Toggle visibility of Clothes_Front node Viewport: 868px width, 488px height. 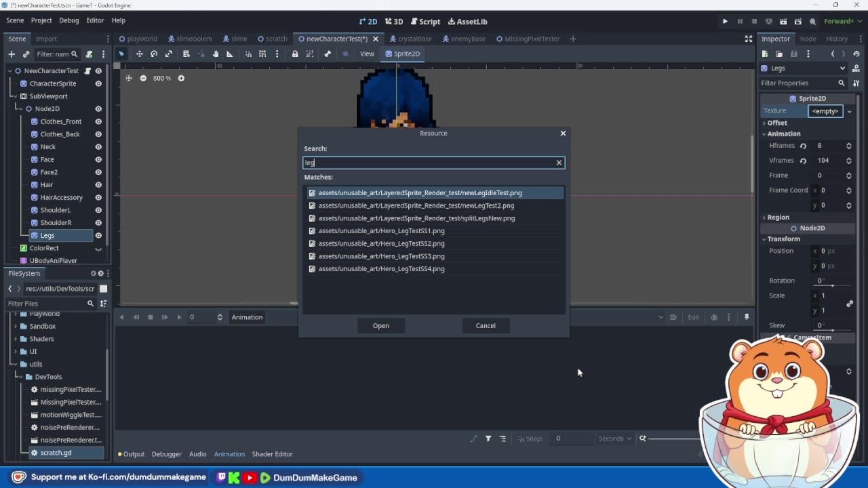click(98, 121)
